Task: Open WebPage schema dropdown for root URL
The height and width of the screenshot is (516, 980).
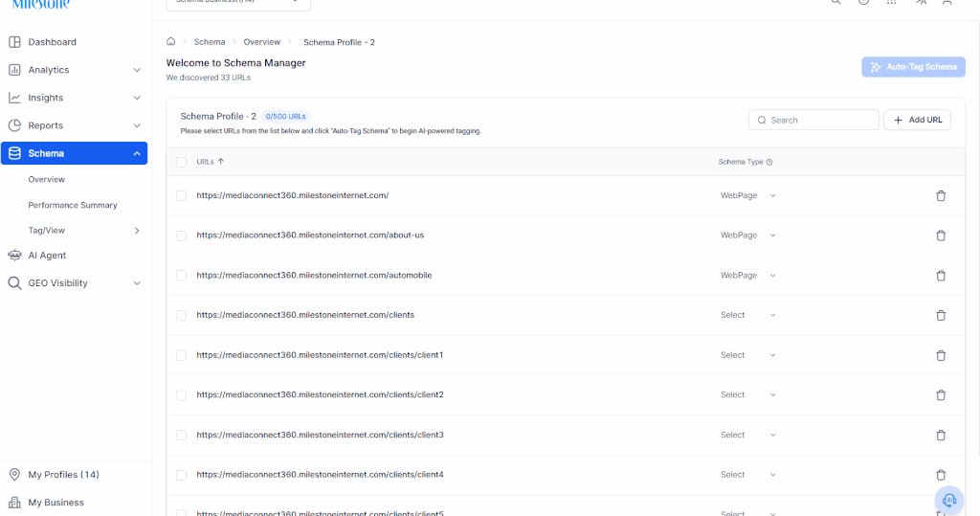Action: 748,195
